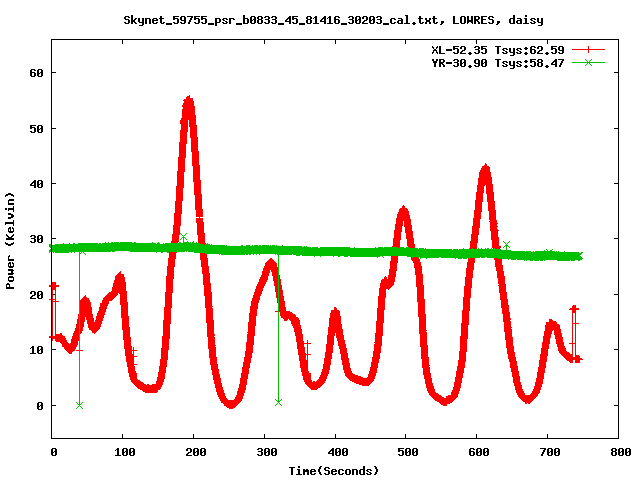
Task: Select the legend entry 'XL-52.35 Tsys:62.59'
Action: point(498,50)
